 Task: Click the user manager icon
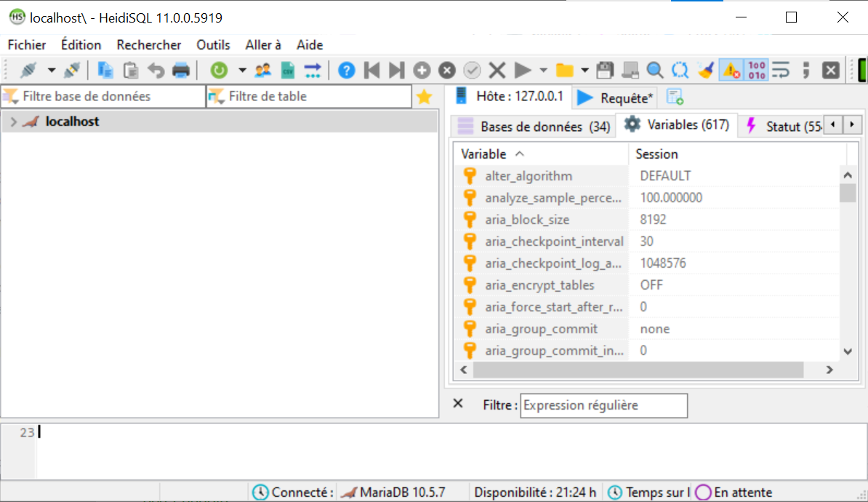click(x=262, y=71)
